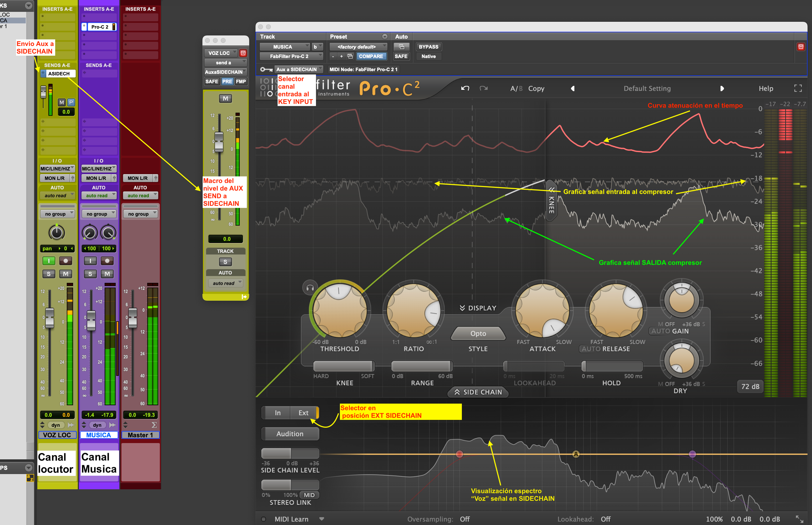Viewport: 812px width, 525px height.
Task: Mute the MUSICA track
Action: [107, 274]
